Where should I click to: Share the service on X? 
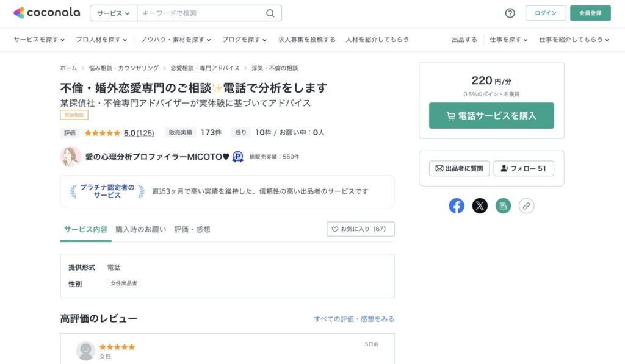480,205
